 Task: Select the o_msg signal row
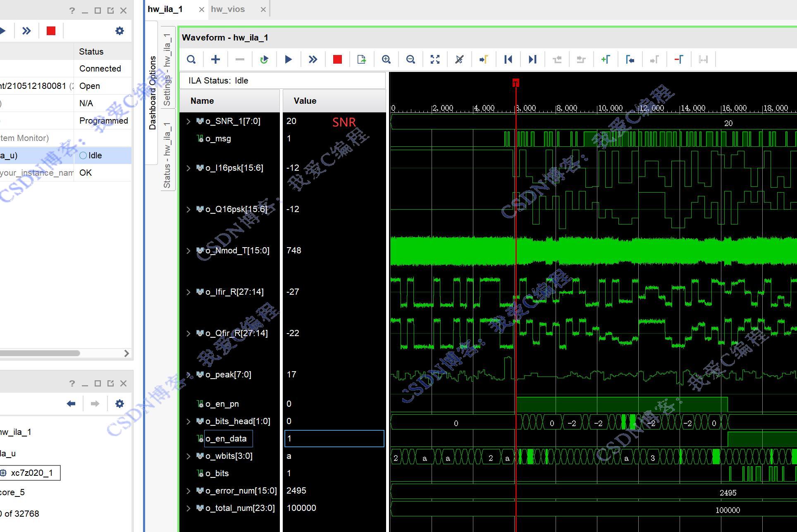[x=229, y=138]
